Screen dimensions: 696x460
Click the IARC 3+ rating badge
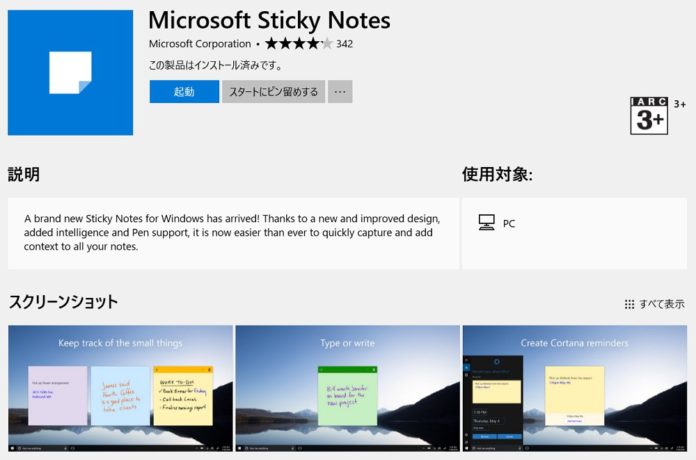pyautogui.click(x=649, y=115)
